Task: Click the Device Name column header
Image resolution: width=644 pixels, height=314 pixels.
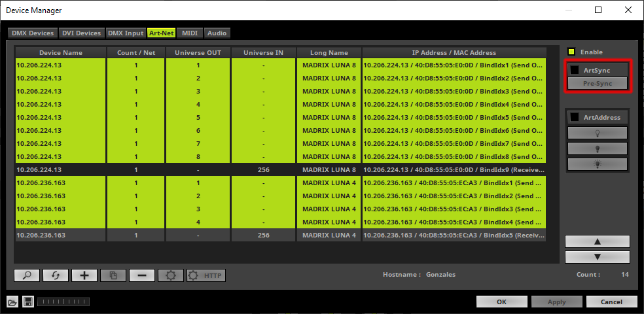Action: pyautogui.click(x=61, y=52)
